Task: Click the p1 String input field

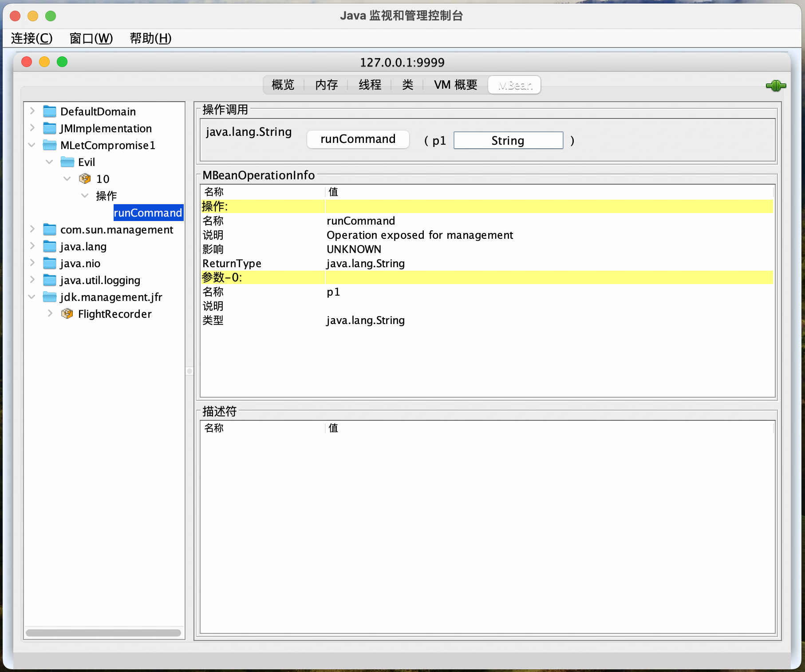Action: tap(508, 140)
